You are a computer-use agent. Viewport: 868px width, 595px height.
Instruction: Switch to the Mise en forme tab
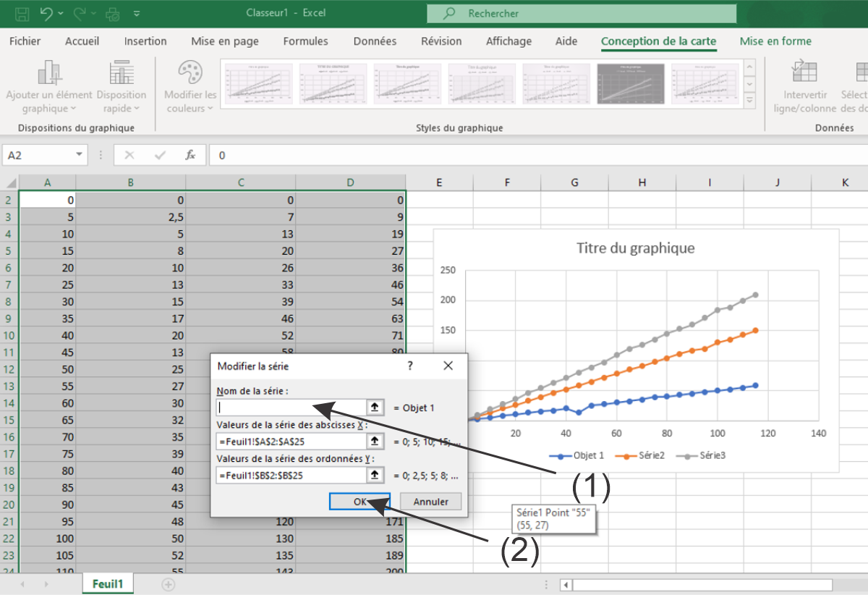pyautogui.click(x=775, y=41)
